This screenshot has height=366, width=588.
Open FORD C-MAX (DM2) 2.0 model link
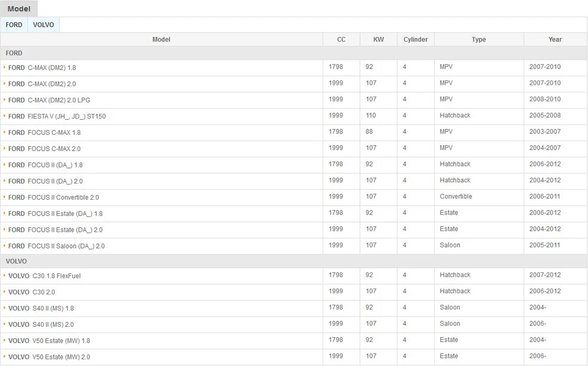pyautogui.click(x=42, y=84)
